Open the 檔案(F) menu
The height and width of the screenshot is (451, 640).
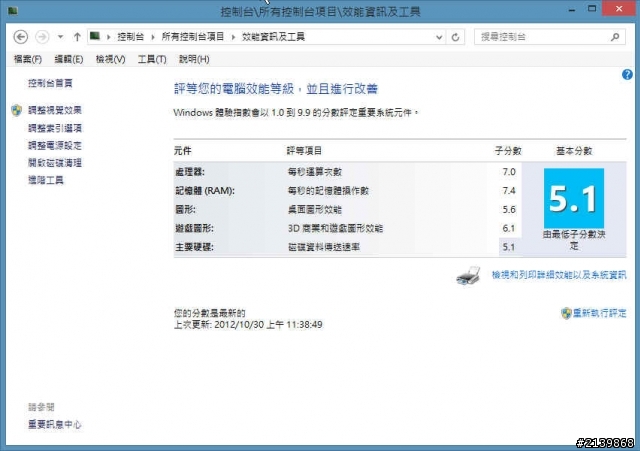pyautogui.click(x=28, y=59)
